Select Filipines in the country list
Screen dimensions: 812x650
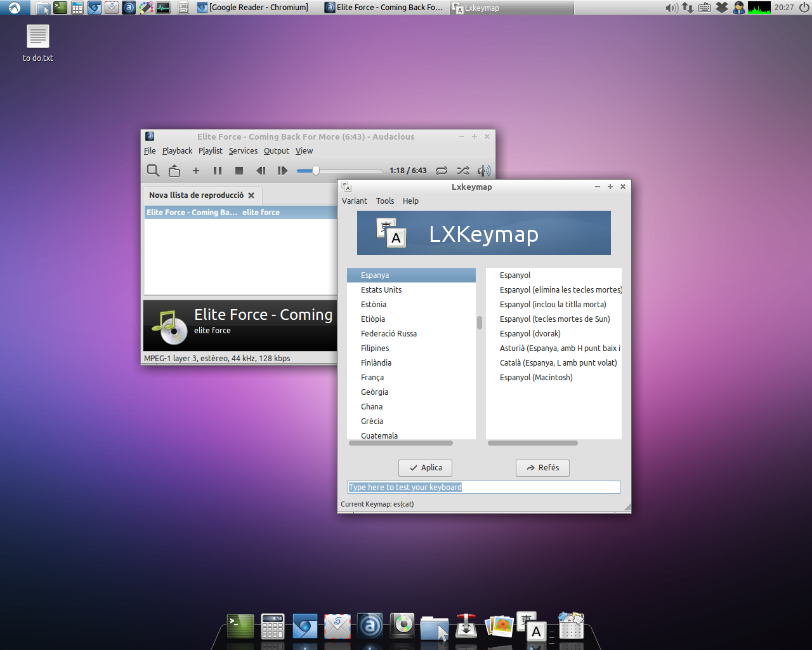411,348
